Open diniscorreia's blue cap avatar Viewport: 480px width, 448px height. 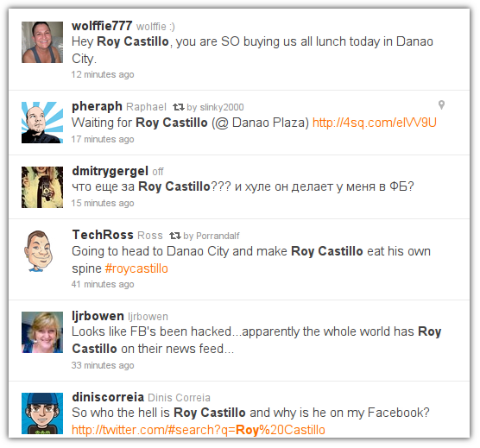coord(42,413)
